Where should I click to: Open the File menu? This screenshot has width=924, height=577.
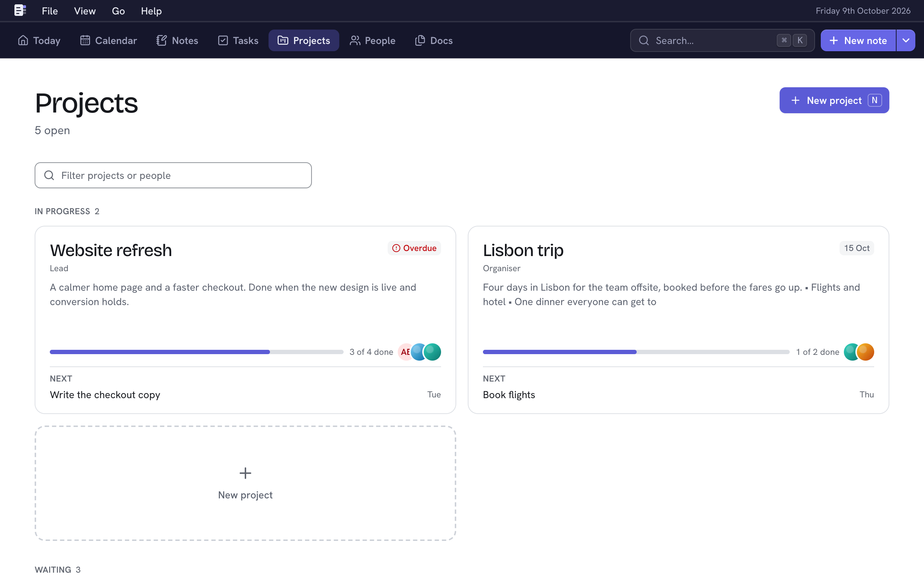(x=50, y=11)
